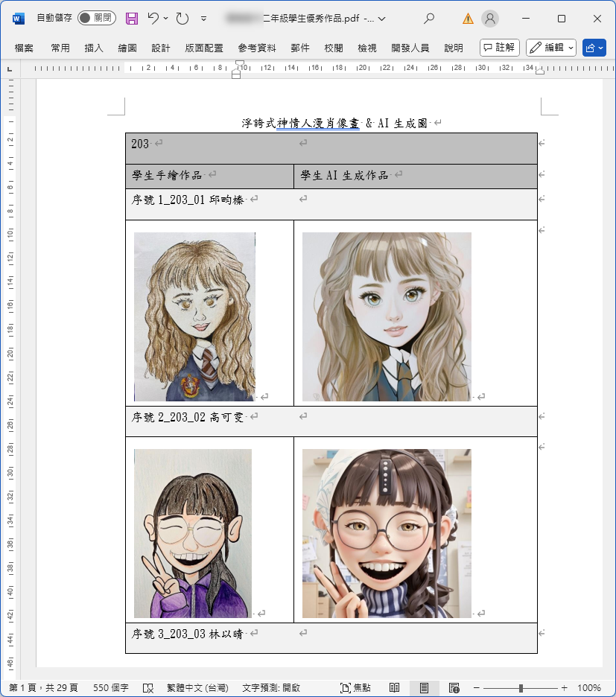Viewport: 616px width, 697px height.
Task: Click the 100% zoom level
Action: (589, 687)
